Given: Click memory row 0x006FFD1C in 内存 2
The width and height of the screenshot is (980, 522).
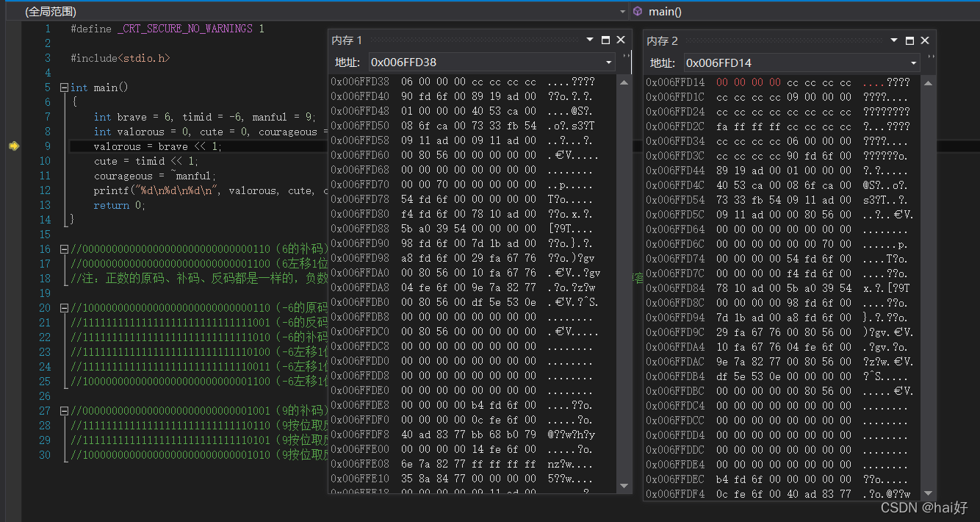Looking at the screenshot, I should coord(783,97).
